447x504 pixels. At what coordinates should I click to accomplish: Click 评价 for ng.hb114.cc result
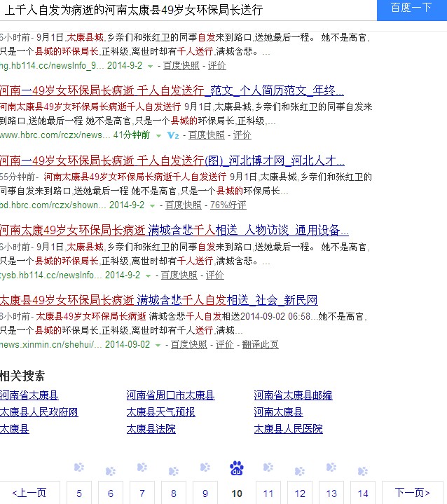pos(217,66)
